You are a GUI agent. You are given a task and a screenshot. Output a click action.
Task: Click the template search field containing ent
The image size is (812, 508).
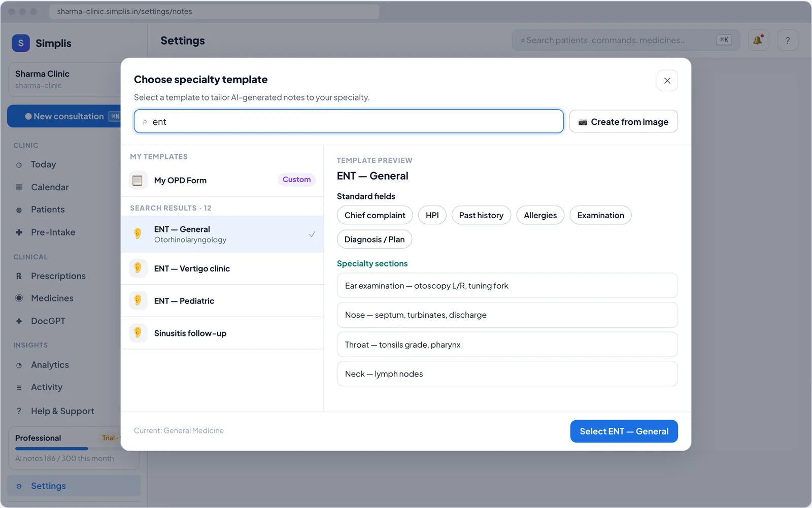pyautogui.click(x=349, y=121)
